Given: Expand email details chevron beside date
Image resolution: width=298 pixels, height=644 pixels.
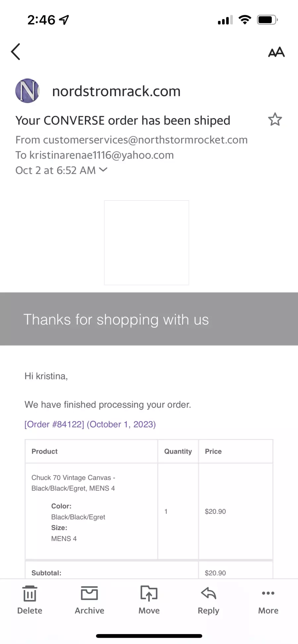Looking at the screenshot, I should coord(103,170).
